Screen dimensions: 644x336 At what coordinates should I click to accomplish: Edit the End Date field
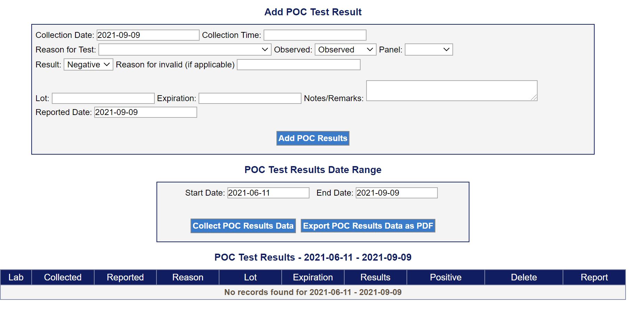(x=396, y=193)
